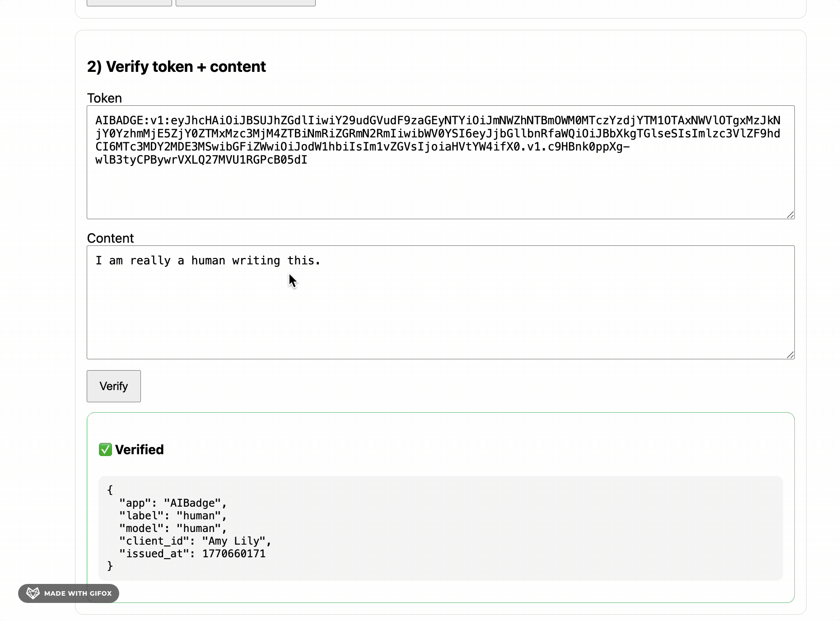840x621 pixels.
Task: Click the green Verified checkmark icon
Action: coord(105,450)
